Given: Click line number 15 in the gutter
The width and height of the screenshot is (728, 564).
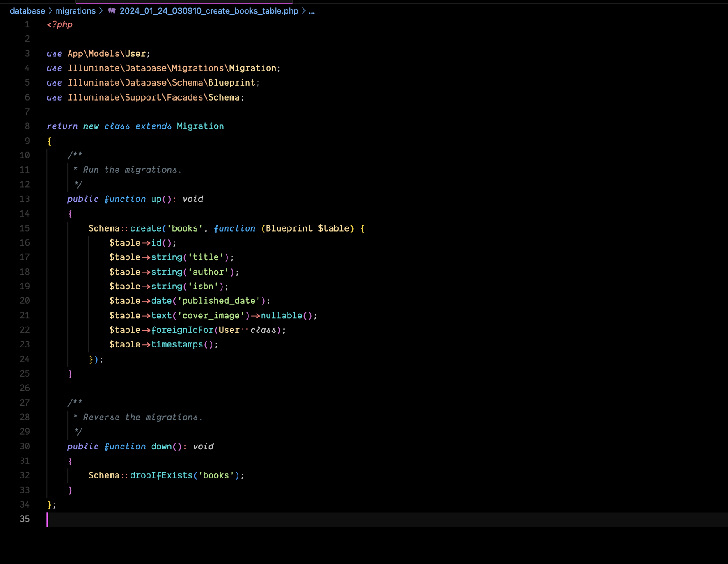Looking at the screenshot, I should (25, 228).
